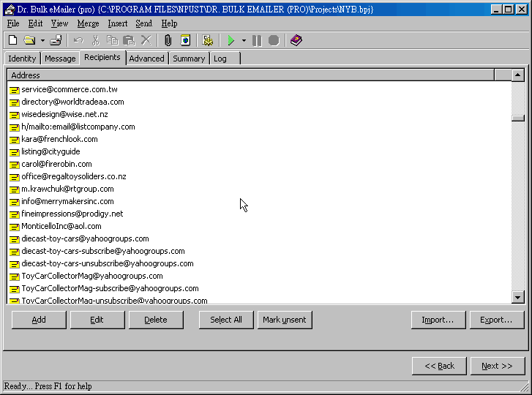The height and width of the screenshot is (395, 532).
Task: Open the Merge menu
Action: tap(89, 23)
